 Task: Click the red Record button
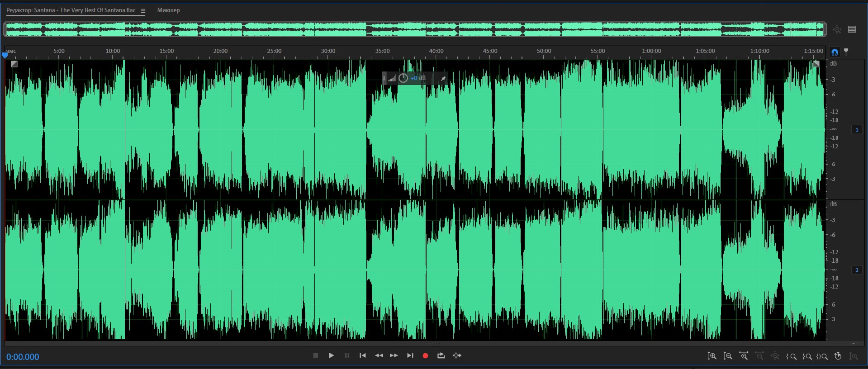point(425,356)
